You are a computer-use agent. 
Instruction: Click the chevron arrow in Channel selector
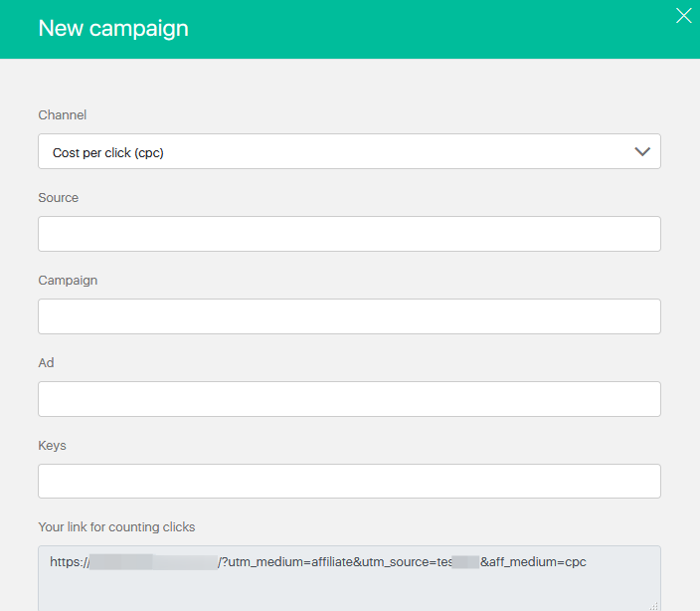click(642, 152)
